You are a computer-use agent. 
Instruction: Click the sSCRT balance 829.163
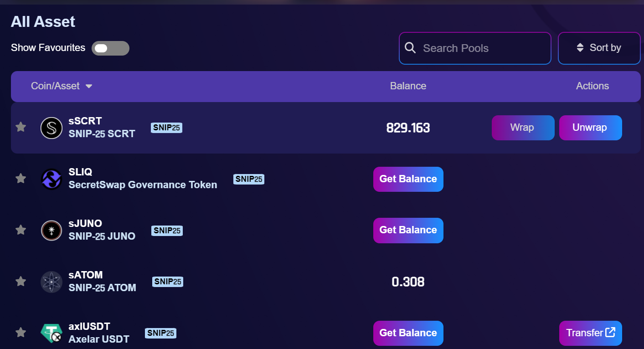(408, 128)
